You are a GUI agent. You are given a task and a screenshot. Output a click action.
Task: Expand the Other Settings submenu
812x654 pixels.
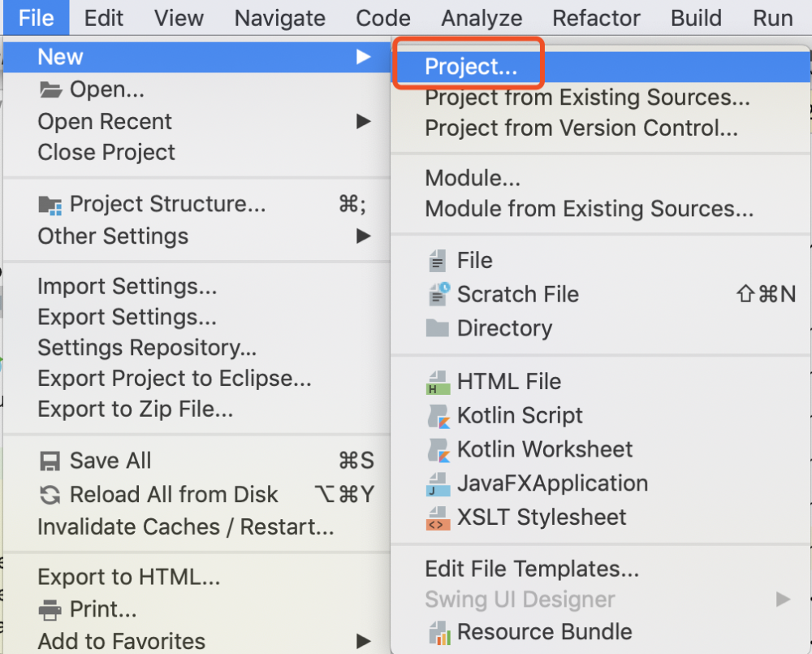pyautogui.click(x=362, y=236)
